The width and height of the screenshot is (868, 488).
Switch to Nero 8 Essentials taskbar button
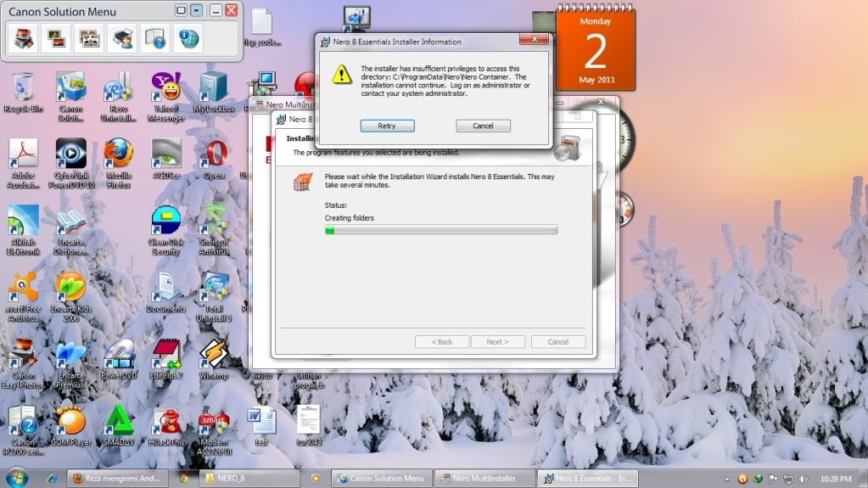coord(586,479)
